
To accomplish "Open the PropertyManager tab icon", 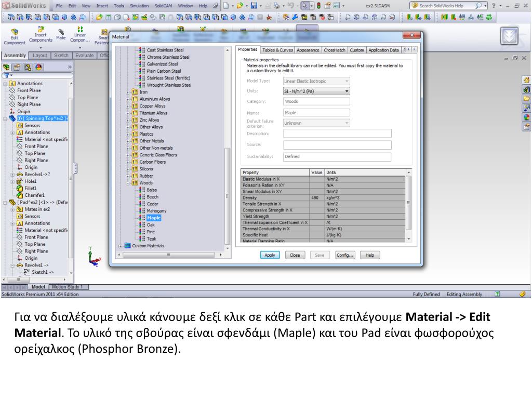I will tap(17, 67).
